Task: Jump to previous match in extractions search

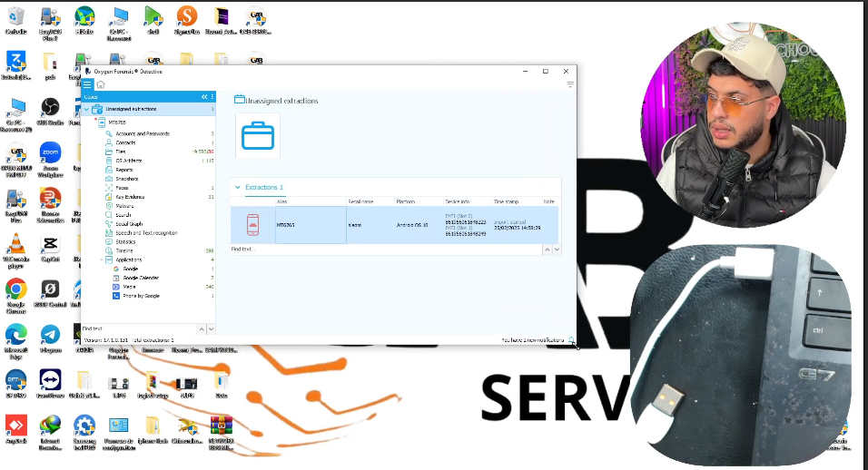Action: (547, 250)
